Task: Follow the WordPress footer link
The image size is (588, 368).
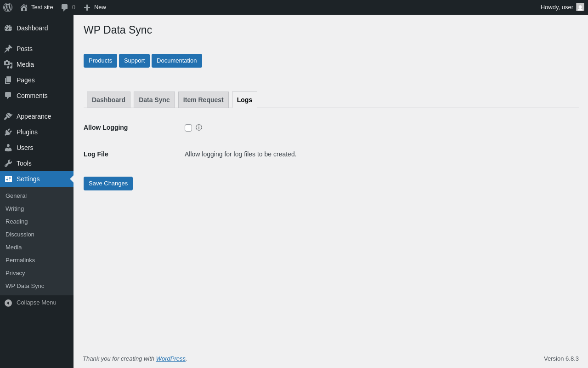Action: (x=170, y=358)
